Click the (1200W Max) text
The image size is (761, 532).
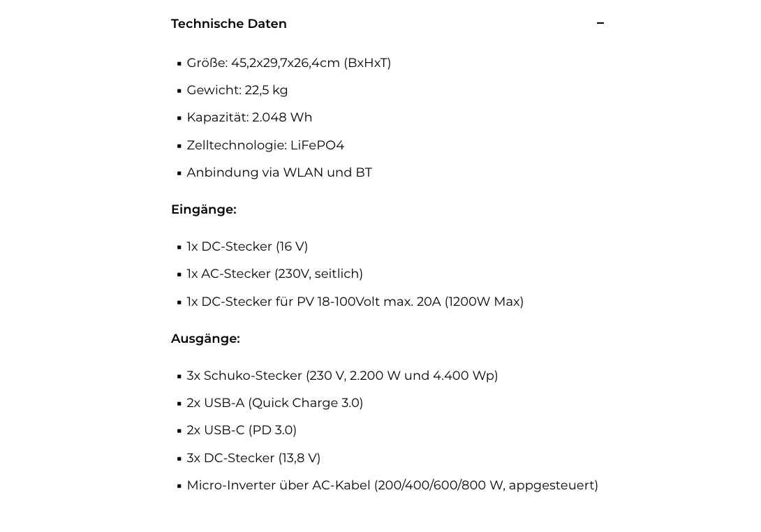pos(484,302)
